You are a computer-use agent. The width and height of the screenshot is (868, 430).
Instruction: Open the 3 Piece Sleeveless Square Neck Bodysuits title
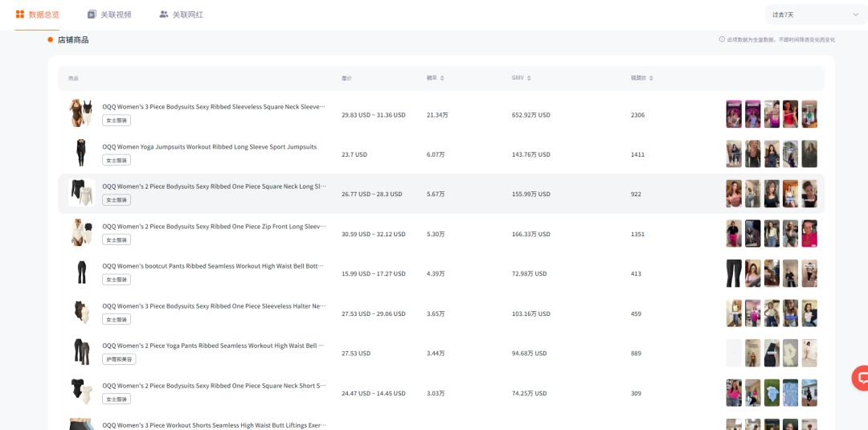(x=214, y=107)
